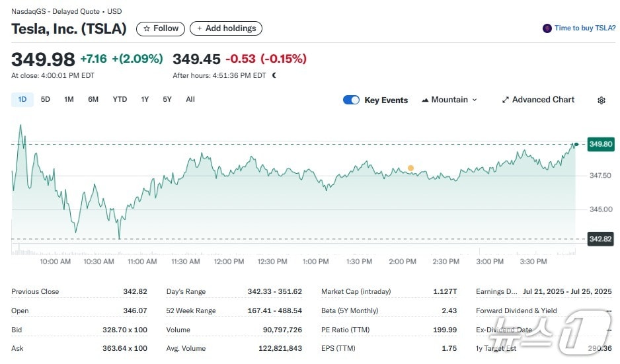The width and height of the screenshot is (620, 364).
Task: Switch chart to 5Y range
Action: pyautogui.click(x=167, y=100)
